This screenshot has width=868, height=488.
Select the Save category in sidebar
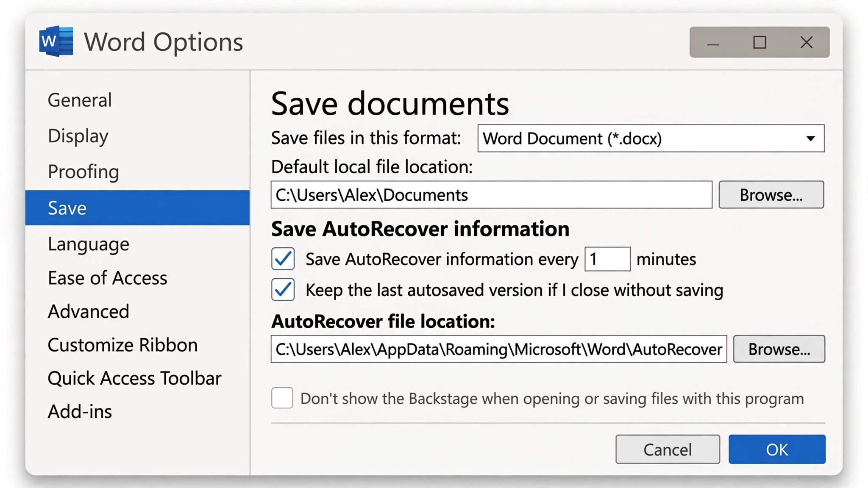137,208
